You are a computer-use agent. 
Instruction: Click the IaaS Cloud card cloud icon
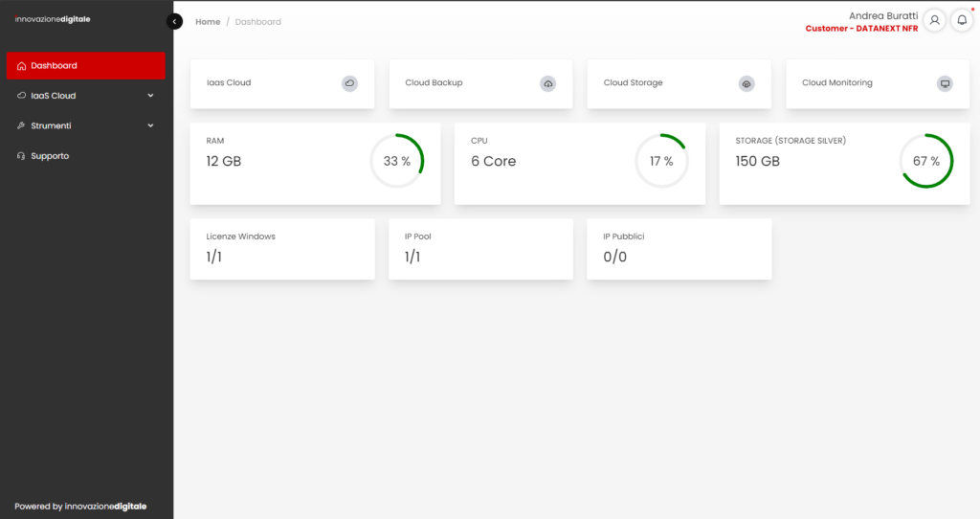[349, 83]
